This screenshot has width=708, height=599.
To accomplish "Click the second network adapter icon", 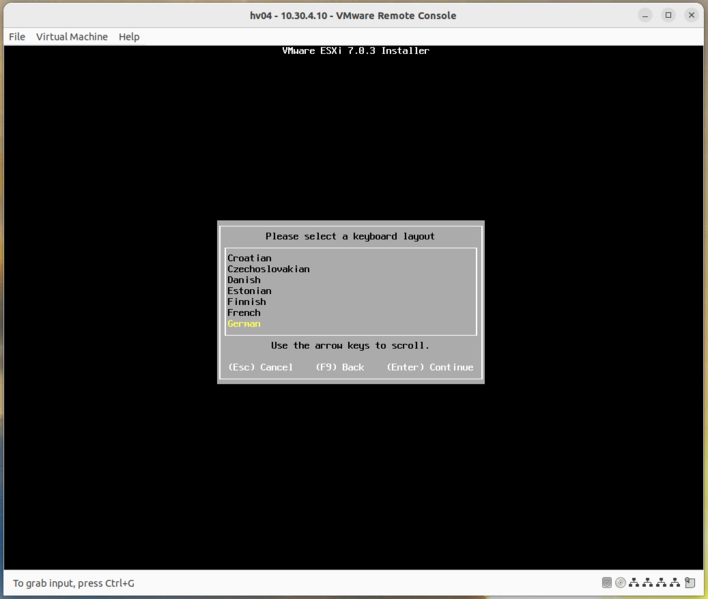I will click(648, 583).
